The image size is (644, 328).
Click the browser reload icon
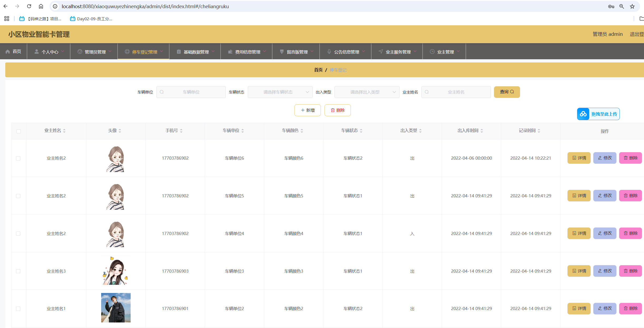pos(29,6)
